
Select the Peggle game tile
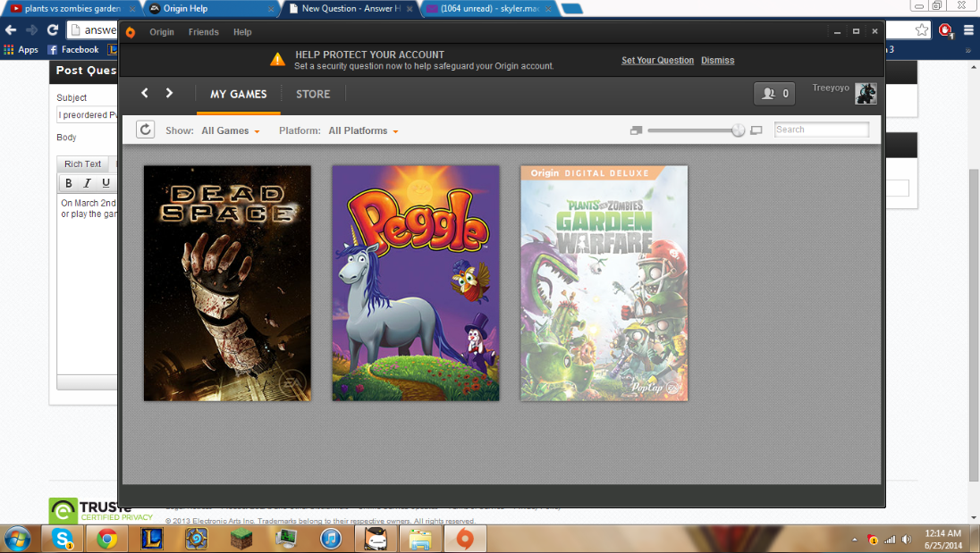click(x=416, y=283)
